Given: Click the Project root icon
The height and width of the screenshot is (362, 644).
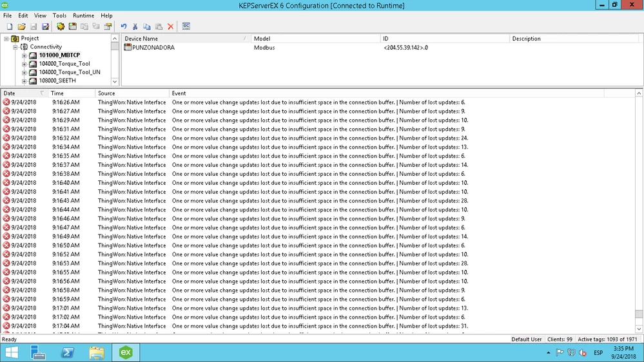Looking at the screenshot, I should point(15,38).
